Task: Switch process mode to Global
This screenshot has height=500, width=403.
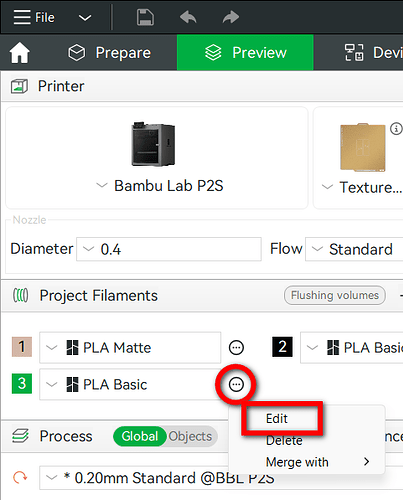Action: 140,436
